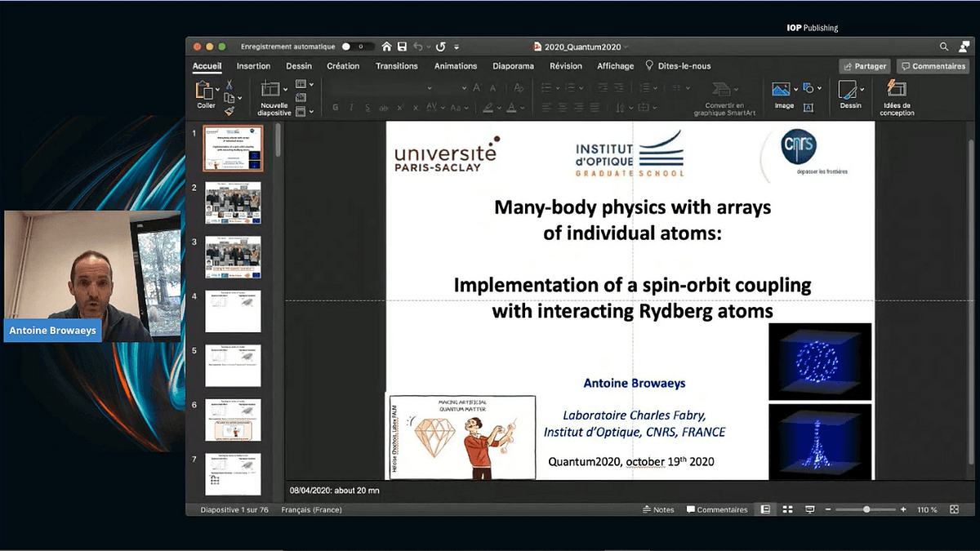This screenshot has height=551, width=980.
Task: Expand the shapes dropdown arrow
Action: [819, 88]
